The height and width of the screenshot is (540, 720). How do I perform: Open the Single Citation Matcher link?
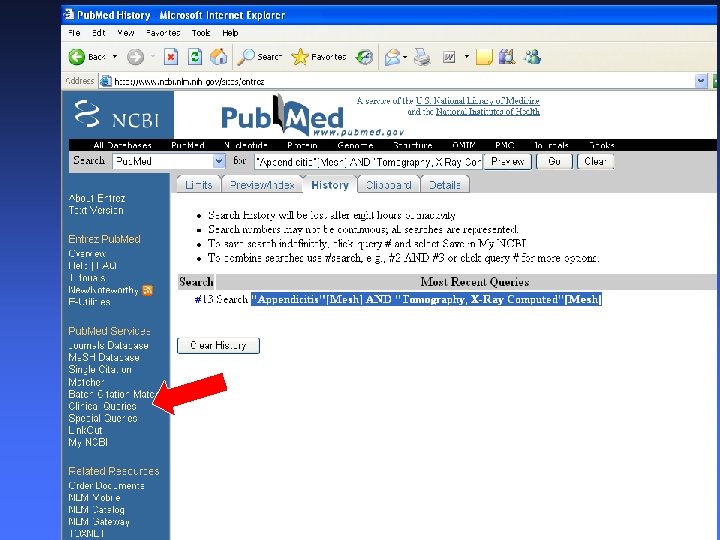click(100, 376)
